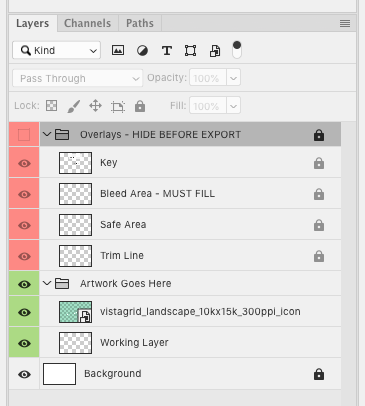Image resolution: width=365 pixels, height=406 pixels.
Task: Select 'Overlays - HIDE BEFORE EXPORT' group name
Action: [x=160, y=135]
